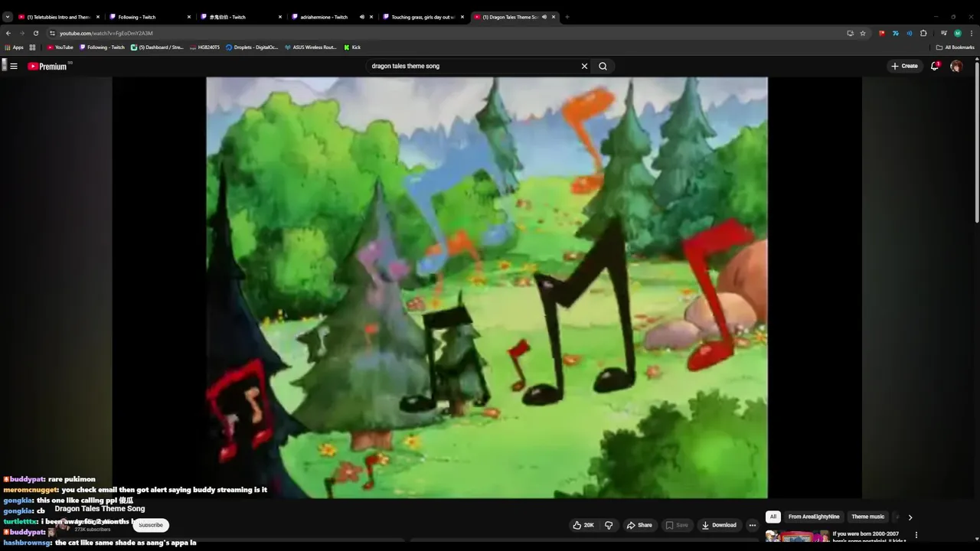Screen dimensions: 980x551
Task: Close the Touching grass tab
Action: tap(462, 17)
